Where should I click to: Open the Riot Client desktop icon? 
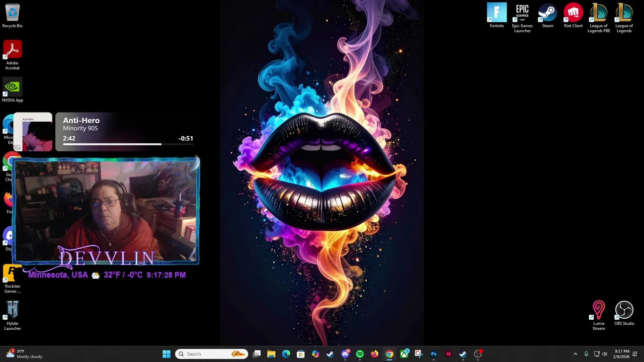[573, 16]
